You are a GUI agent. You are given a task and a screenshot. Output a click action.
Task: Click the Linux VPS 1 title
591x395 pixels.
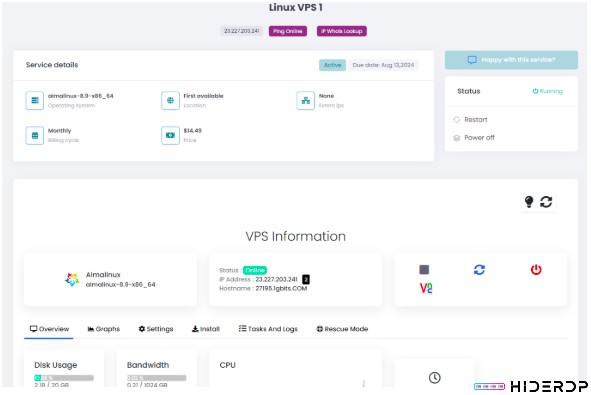[x=296, y=7]
